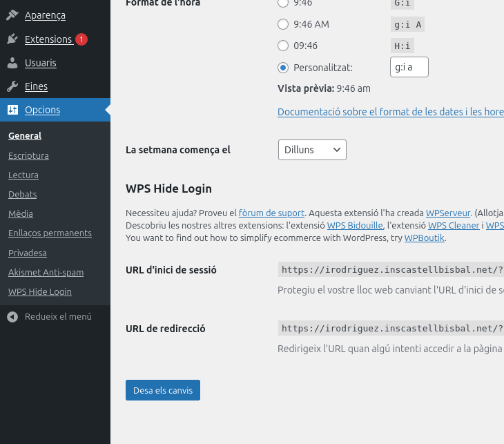The image size is (504, 444).
Task: Click the Extensions plugin icon
Action: coord(12,39)
